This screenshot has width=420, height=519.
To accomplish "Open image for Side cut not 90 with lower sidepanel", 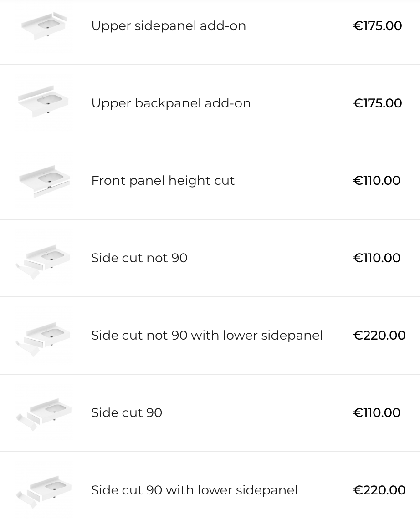I will pyautogui.click(x=44, y=336).
